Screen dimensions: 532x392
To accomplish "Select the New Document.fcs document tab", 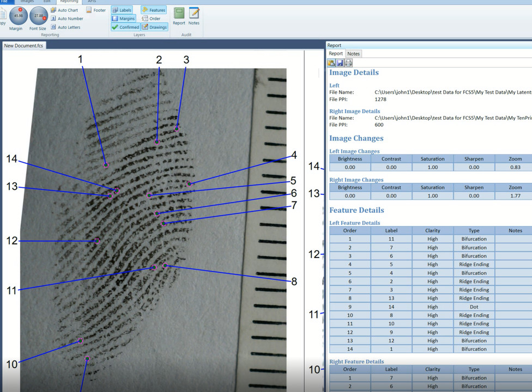I will (x=24, y=45).
